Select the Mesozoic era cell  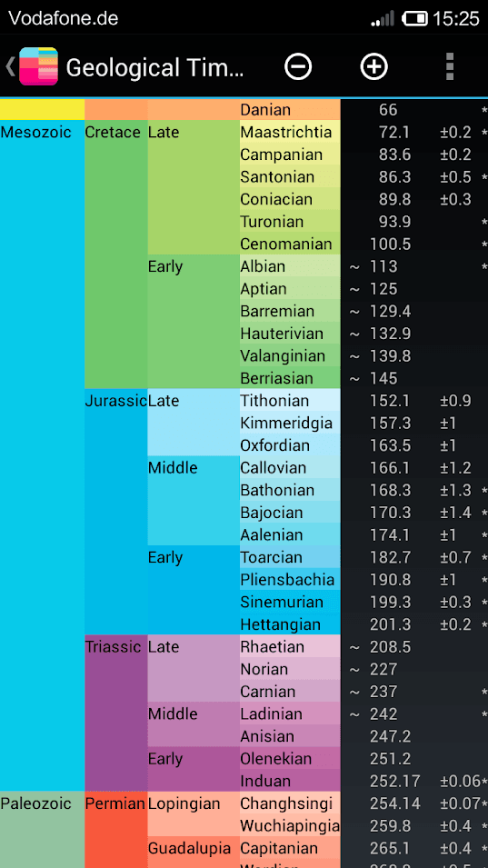tap(42, 455)
